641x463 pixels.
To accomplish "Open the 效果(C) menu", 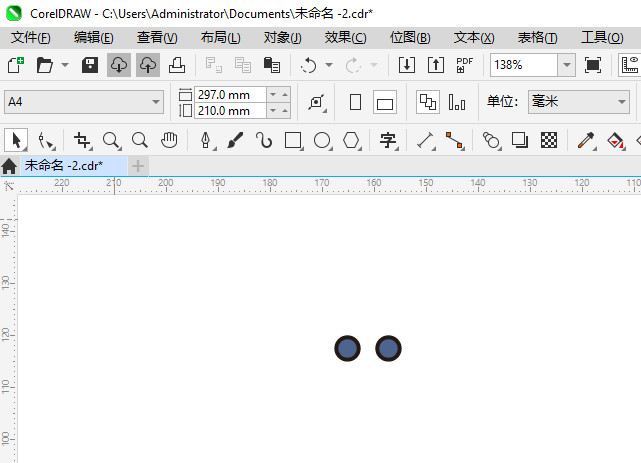I will coord(345,38).
